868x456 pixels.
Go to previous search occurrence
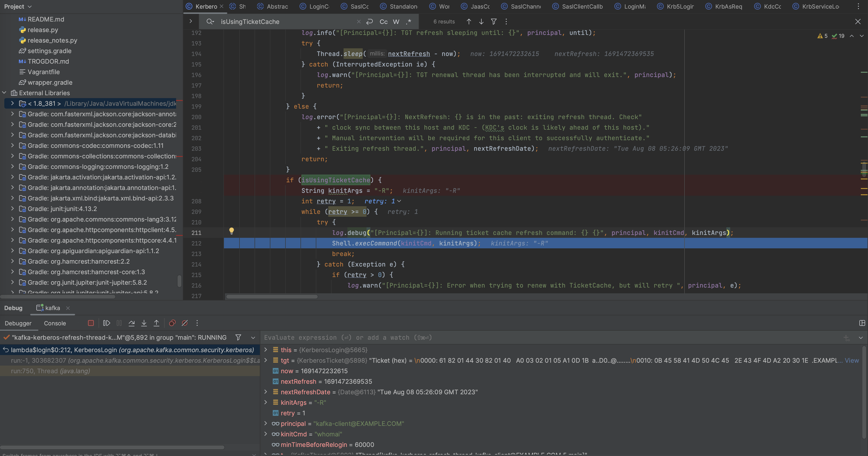(469, 22)
